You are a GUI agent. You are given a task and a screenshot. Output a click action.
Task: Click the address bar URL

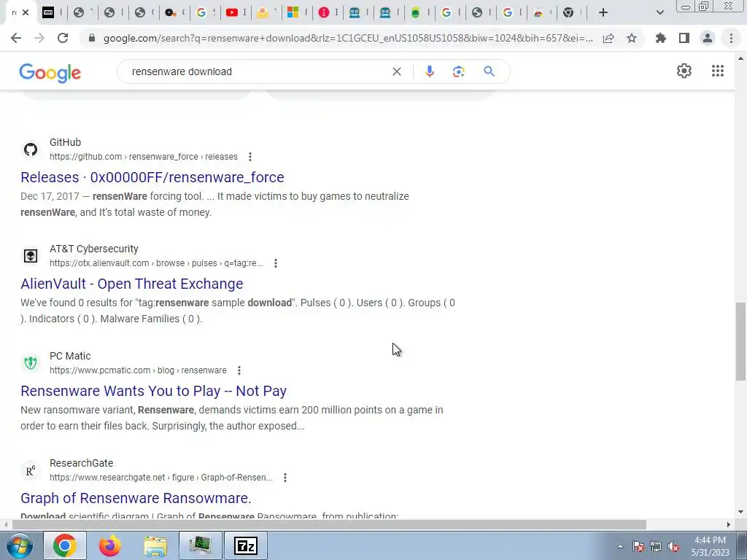point(348,38)
